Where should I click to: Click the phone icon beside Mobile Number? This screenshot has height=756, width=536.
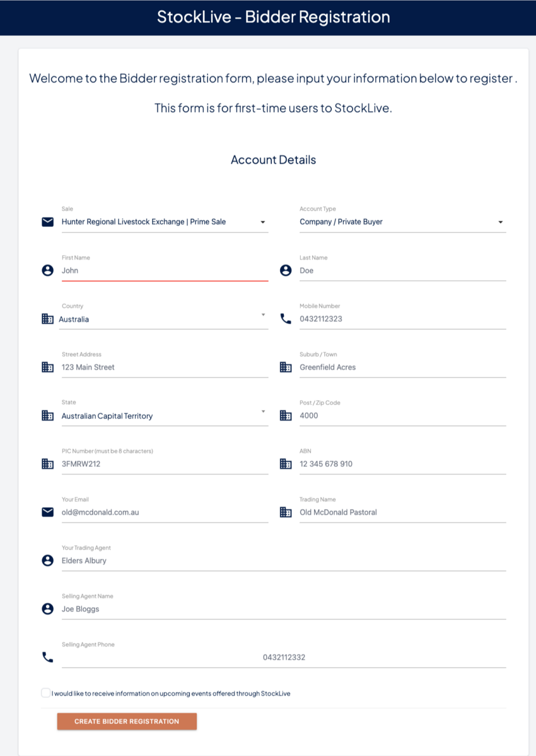pyautogui.click(x=286, y=319)
